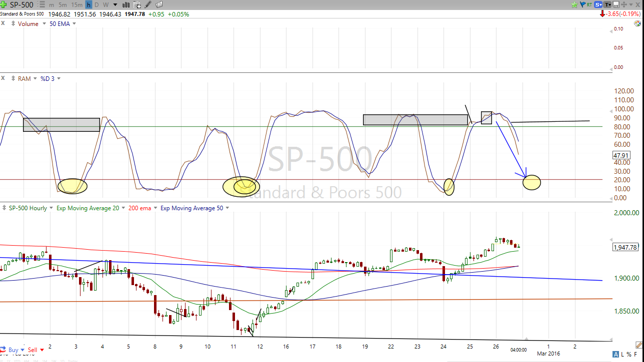Screen dimensions: 644x362
Task: Open the chart type bars icon
Action: tap(125, 5)
